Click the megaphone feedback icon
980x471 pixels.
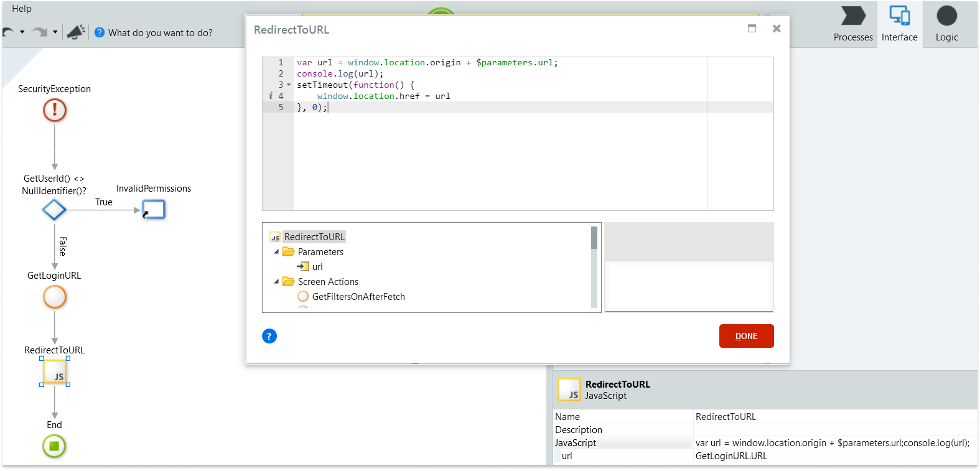point(75,32)
